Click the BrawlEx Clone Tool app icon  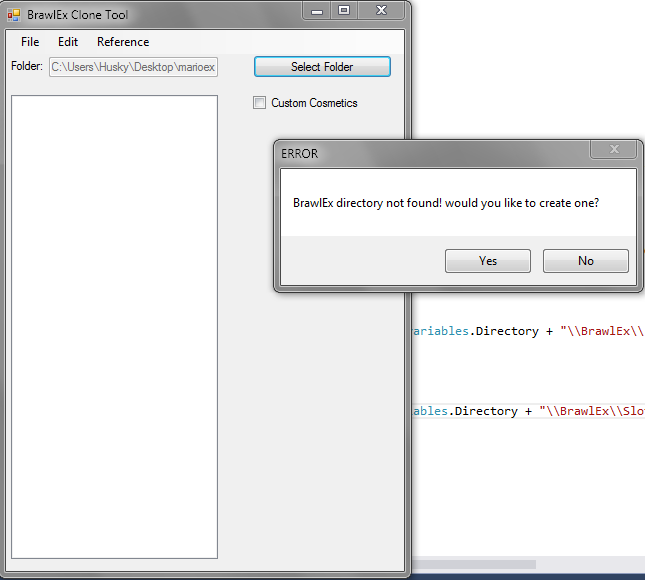click(x=14, y=15)
